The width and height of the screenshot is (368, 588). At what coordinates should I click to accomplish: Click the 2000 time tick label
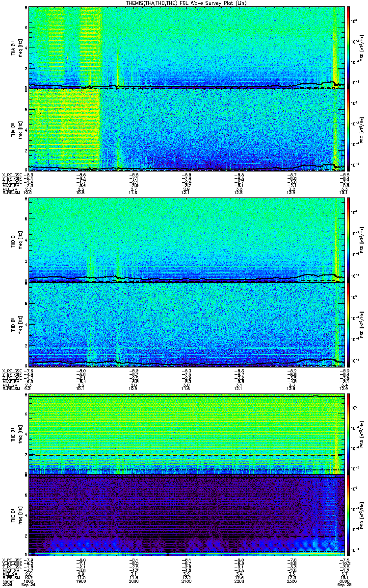pos(134,581)
